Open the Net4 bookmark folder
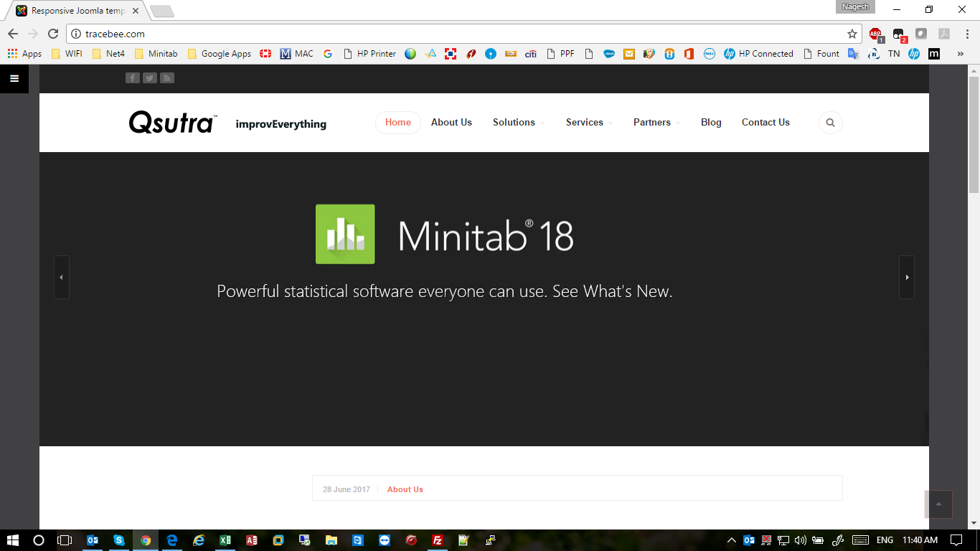Screen dimensions: 980x551 (x=108, y=54)
